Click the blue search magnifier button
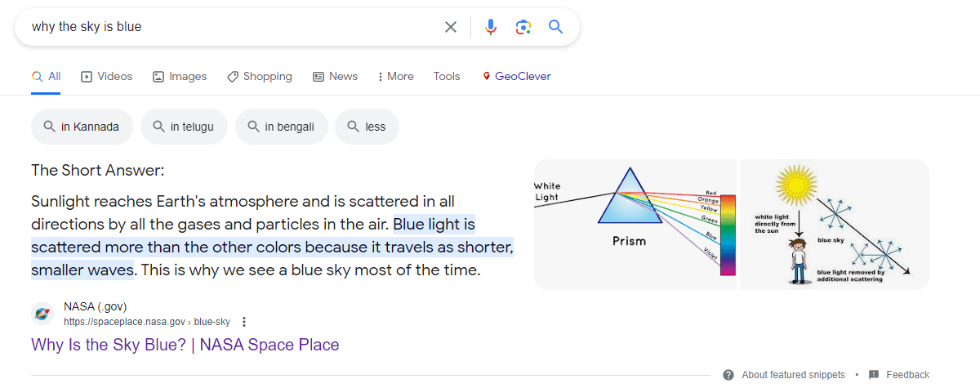 (556, 27)
